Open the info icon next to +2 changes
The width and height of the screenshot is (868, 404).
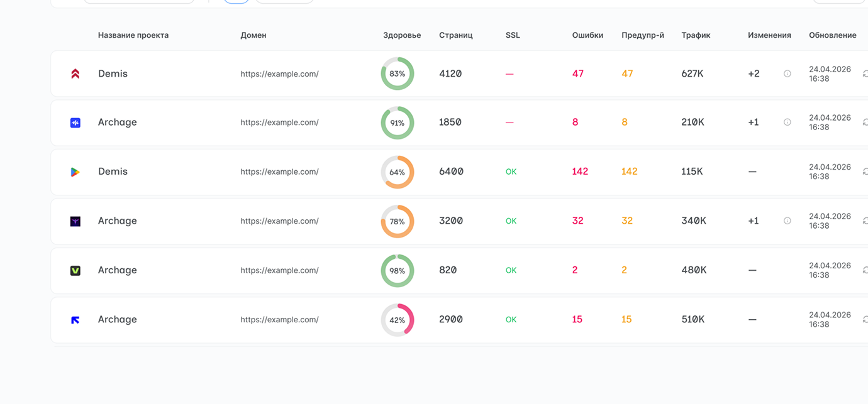click(787, 74)
